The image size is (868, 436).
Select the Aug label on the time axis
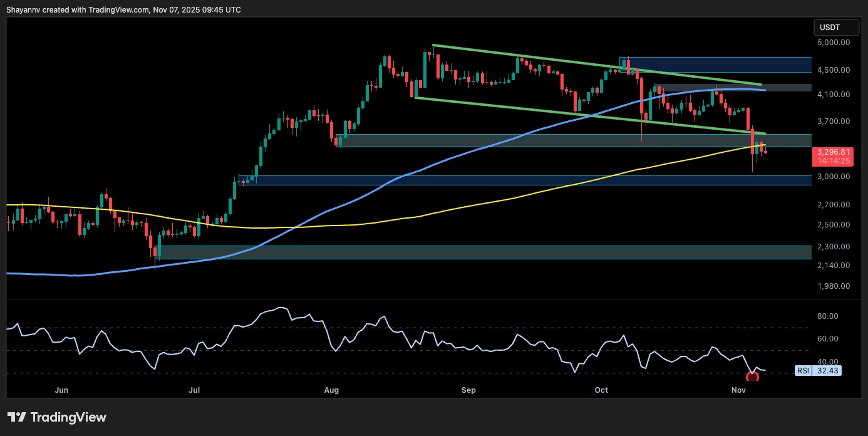(x=332, y=390)
